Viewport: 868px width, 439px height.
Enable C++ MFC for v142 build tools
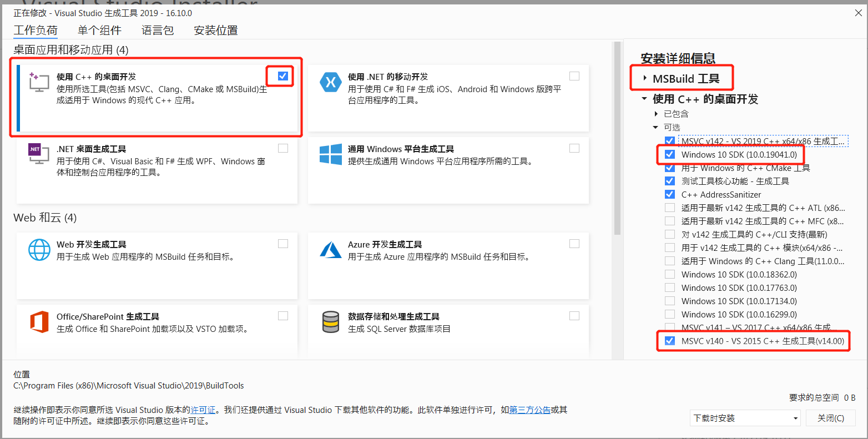pos(670,221)
